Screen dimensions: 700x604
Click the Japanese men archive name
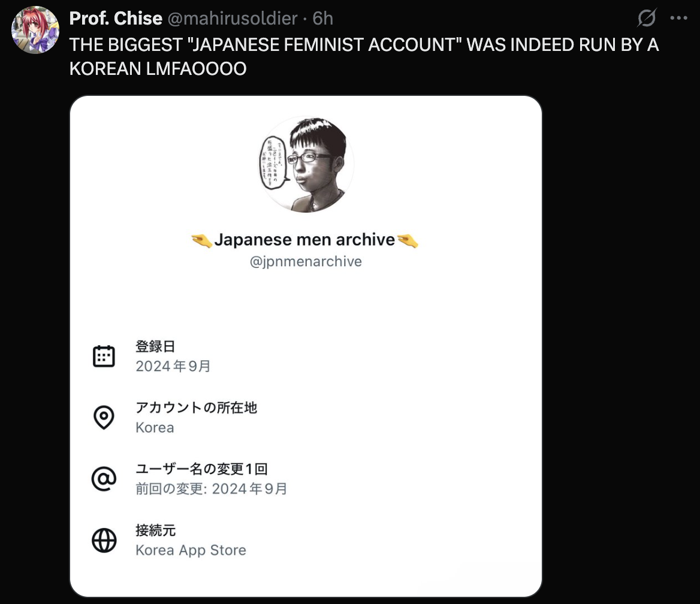pyautogui.click(x=305, y=240)
